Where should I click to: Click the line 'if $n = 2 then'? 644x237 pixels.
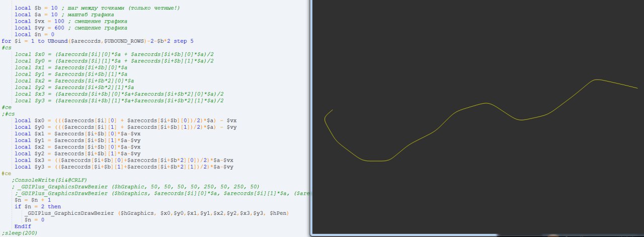38,206
